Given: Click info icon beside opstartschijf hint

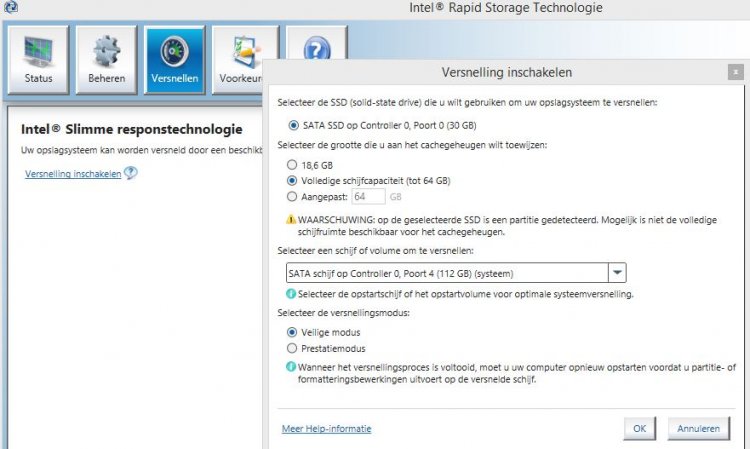Looking at the screenshot, I should 290,294.
